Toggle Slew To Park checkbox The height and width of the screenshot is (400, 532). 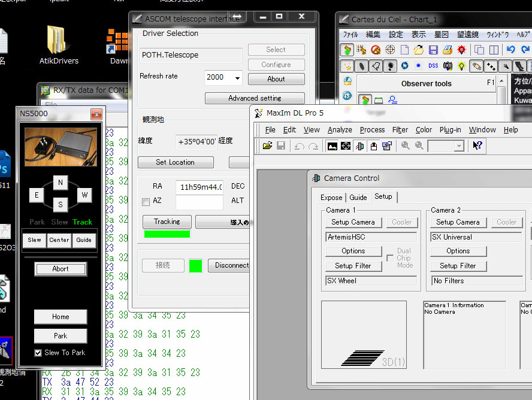pos(38,353)
